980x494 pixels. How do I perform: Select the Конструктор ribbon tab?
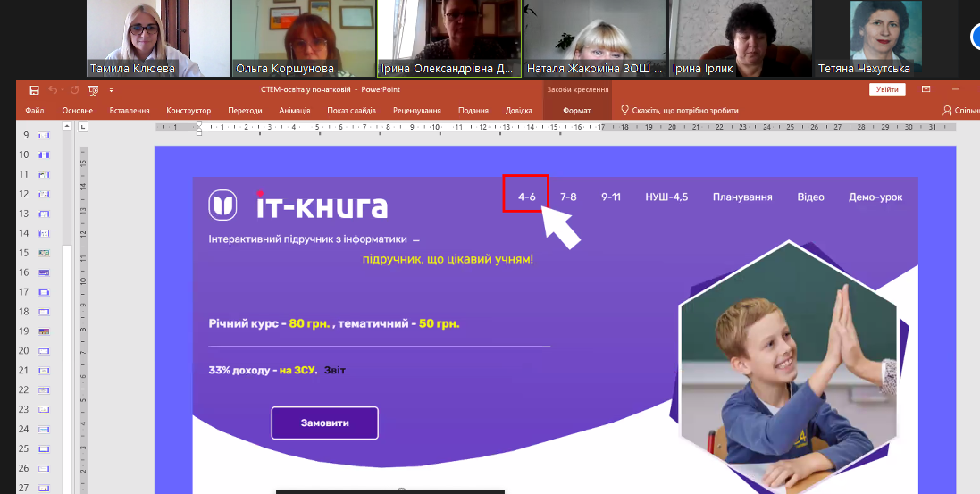coord(188,111)
